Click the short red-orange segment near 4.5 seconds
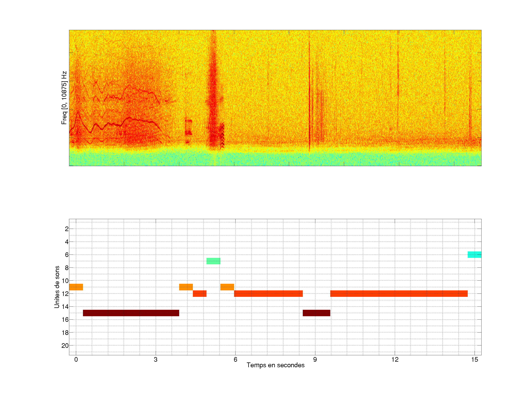This screenshot has height=399, width=532. pos(200,293)
